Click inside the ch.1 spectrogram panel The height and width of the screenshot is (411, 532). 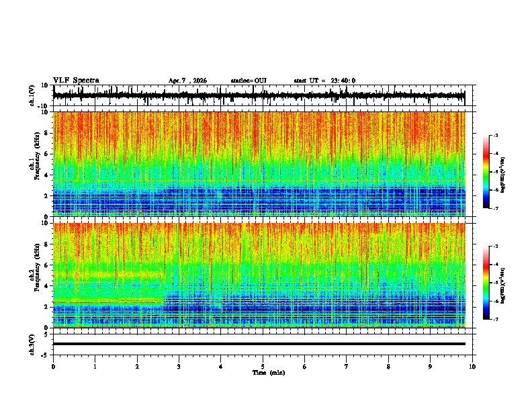pos(259,164)
